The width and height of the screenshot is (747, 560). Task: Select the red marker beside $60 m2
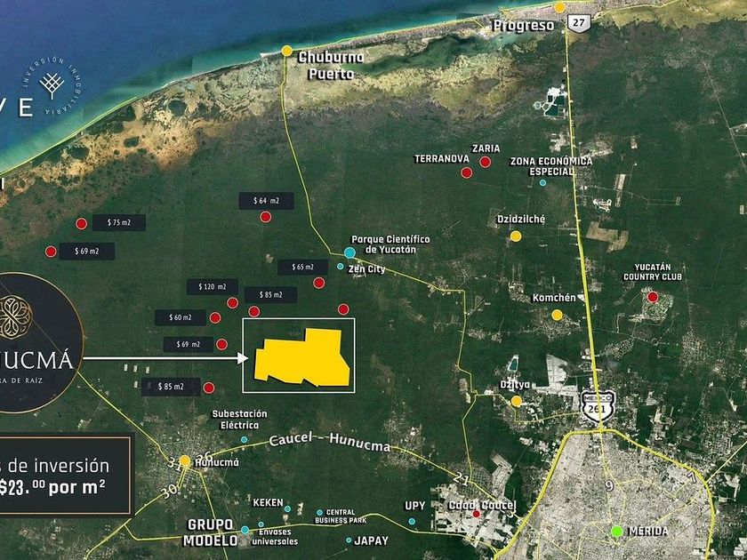click(215, 317)
